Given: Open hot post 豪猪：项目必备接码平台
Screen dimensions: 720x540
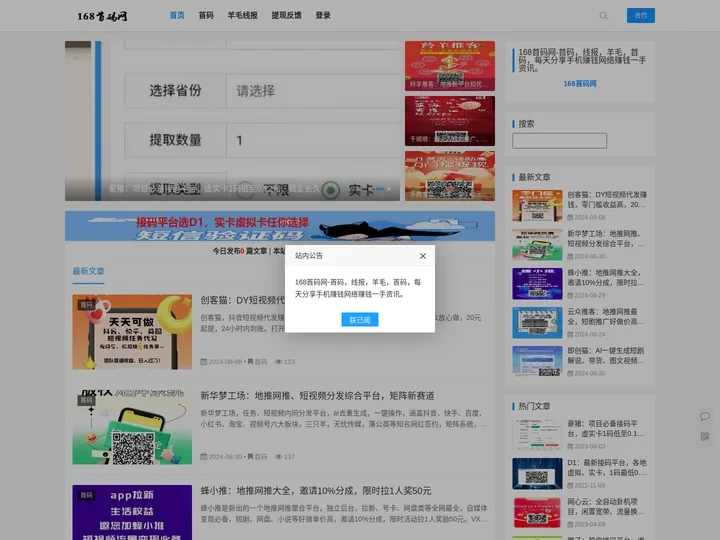Looking at the screenshot, I should pyautogui.click(x=606, y=428).
